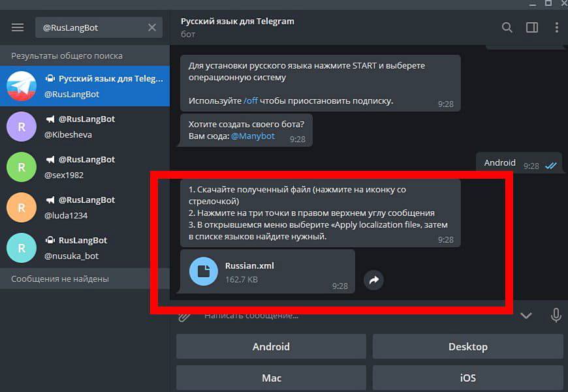The image size is (568, 392).
Task: Open the three-dot chat options menu
Action: [x=556, y=27]
